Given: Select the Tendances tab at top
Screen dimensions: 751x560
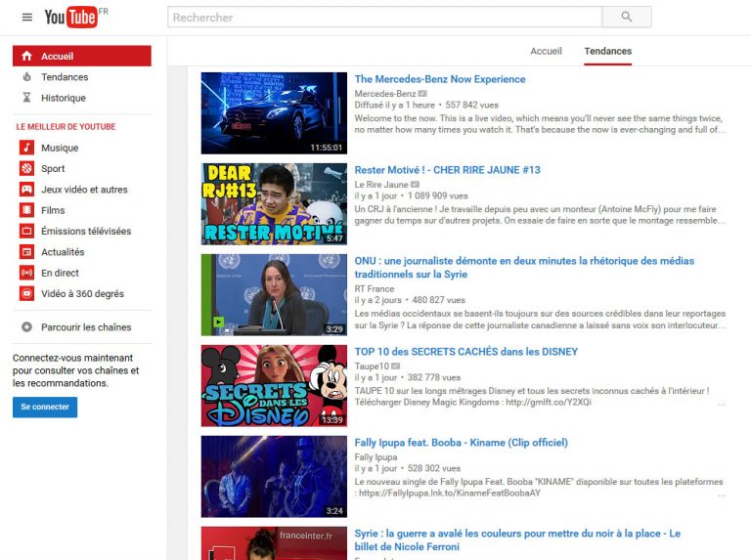Looking at the screenshot, I should point(608,51).
